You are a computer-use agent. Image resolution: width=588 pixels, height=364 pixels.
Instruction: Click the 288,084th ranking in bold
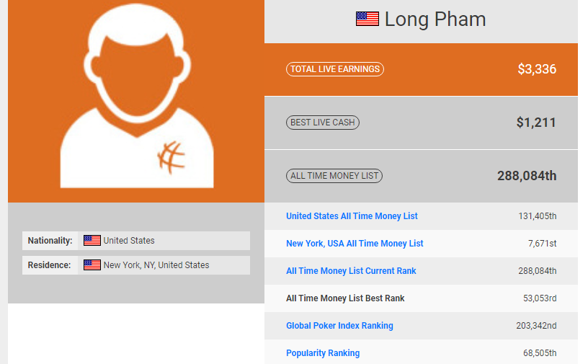pyautogui.click(x=527, y=176)
